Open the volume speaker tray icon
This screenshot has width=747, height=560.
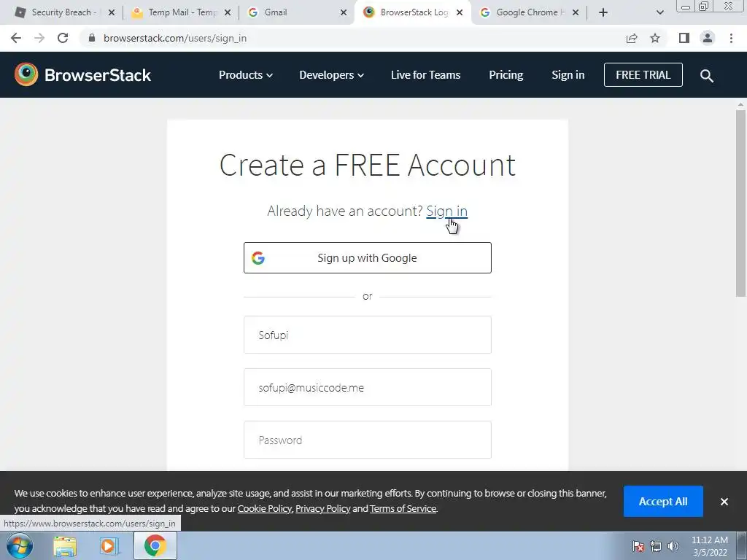point(673,546)
